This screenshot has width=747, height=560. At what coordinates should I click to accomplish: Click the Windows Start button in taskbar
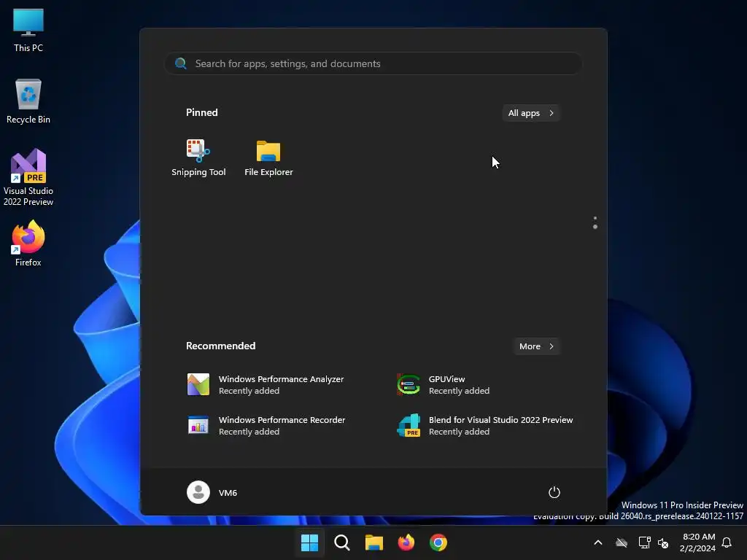[x=309, y=542]
